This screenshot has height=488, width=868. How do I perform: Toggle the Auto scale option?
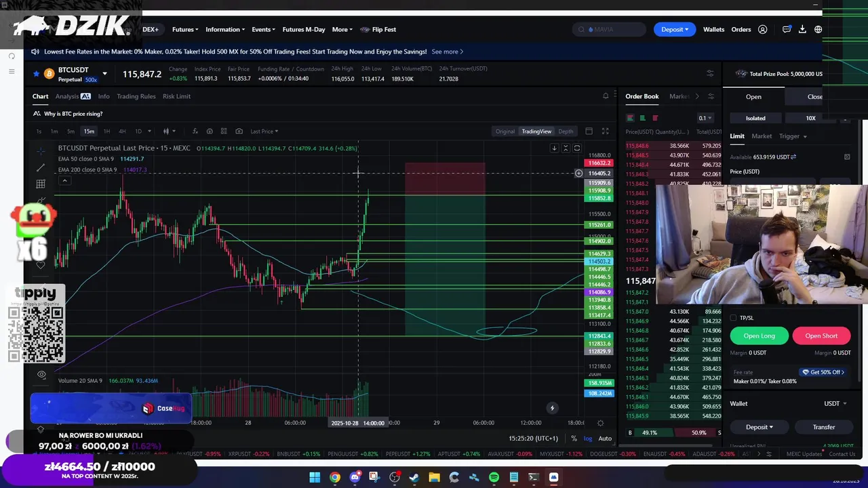[605, 439]
